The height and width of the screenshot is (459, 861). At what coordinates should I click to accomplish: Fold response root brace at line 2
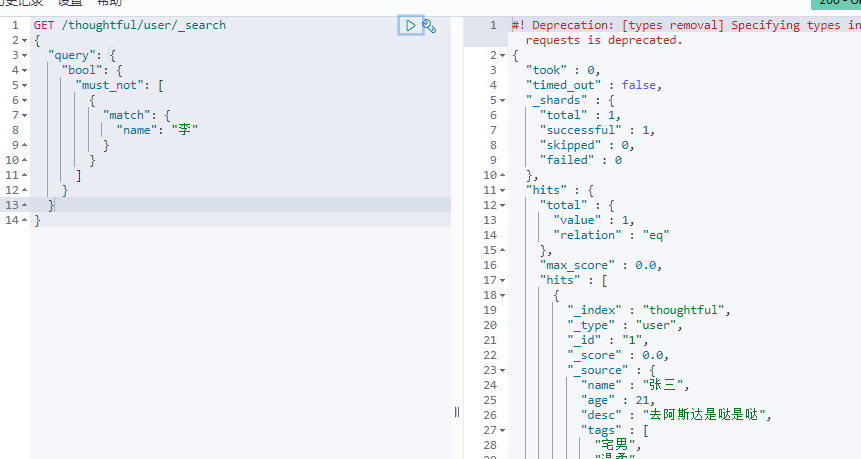click(502, 55)
